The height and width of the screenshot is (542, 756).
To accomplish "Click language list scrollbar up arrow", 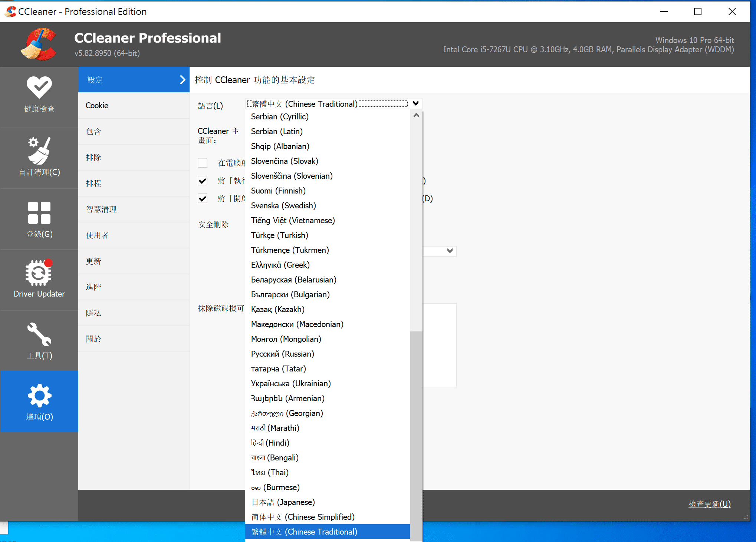I will point(416,115).
